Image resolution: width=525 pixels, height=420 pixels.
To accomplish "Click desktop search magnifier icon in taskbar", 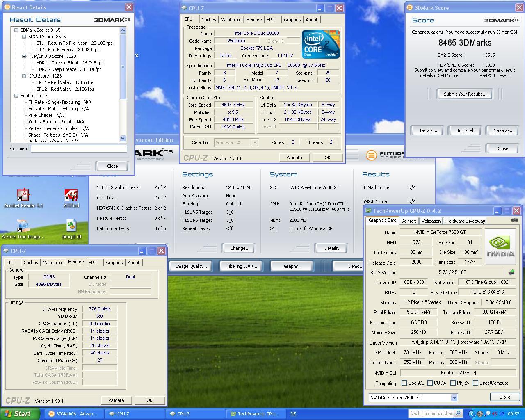I will click(x=458, y=413).
